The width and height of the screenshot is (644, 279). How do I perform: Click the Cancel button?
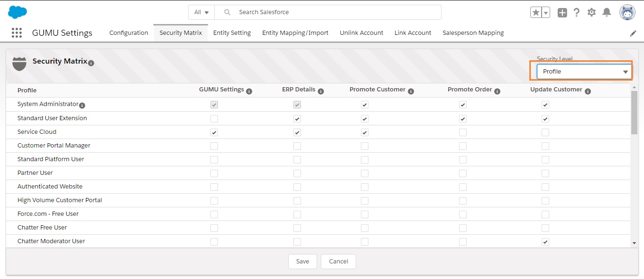coord(338,262)
